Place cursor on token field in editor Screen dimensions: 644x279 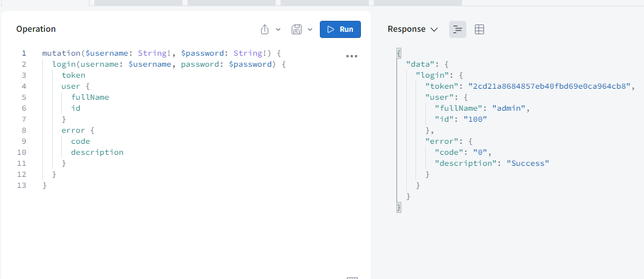coord(74,75)
